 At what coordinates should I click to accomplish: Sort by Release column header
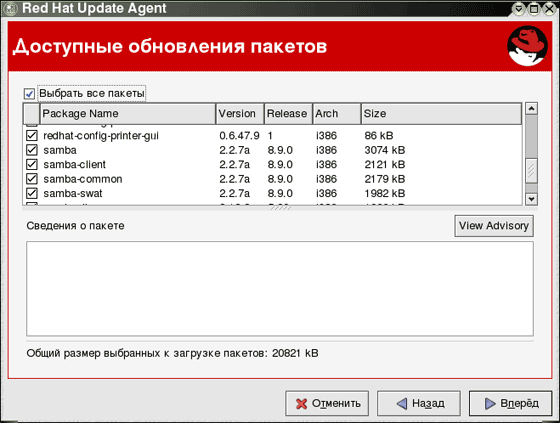[x=289, y=114]
